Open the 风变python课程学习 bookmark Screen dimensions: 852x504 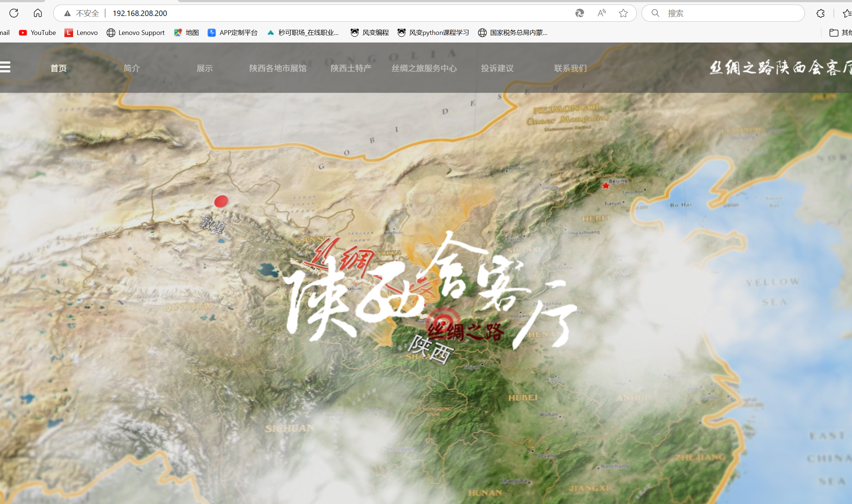point(433,33)
